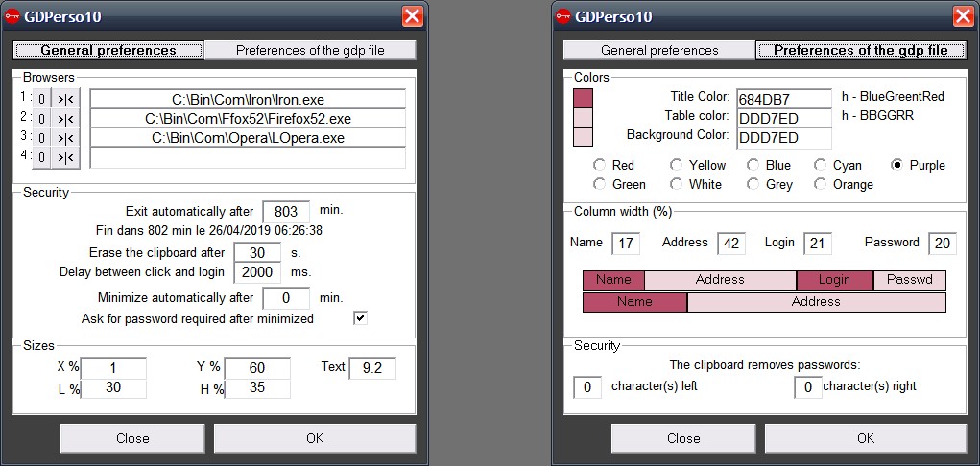Click the red key icon in right title bar
980x466 pixels.
point(563,16)
